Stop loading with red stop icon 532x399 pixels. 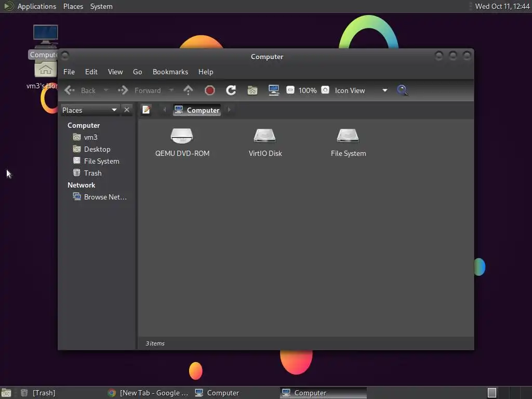point(210,90)
